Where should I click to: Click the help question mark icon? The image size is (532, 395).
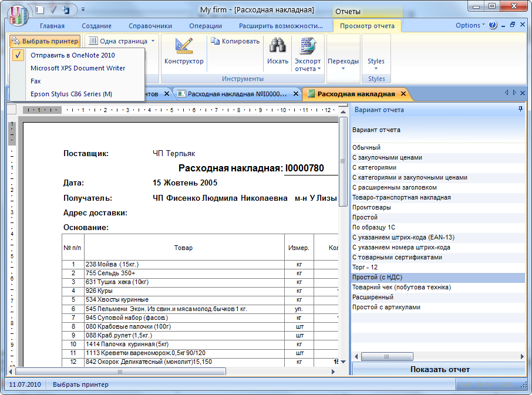point(493,25)
